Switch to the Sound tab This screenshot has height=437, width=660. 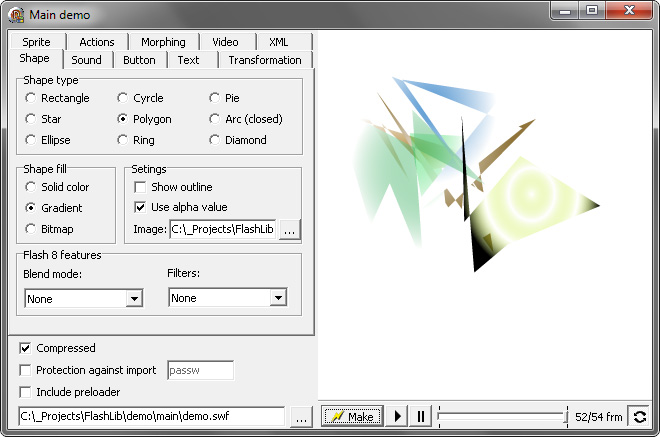click(x=87, y=60)
